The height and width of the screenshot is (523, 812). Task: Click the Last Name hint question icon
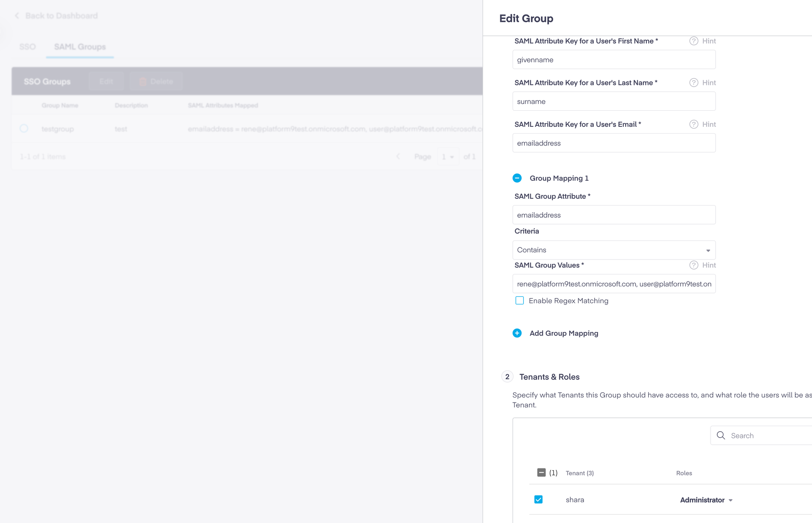694,82
